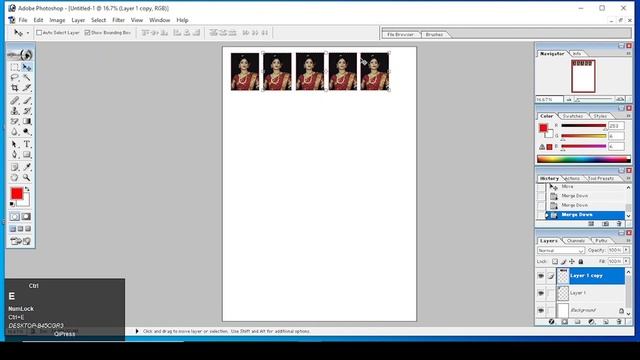Select the Gradient tool
640x360 pixels.
pos(27,121)
